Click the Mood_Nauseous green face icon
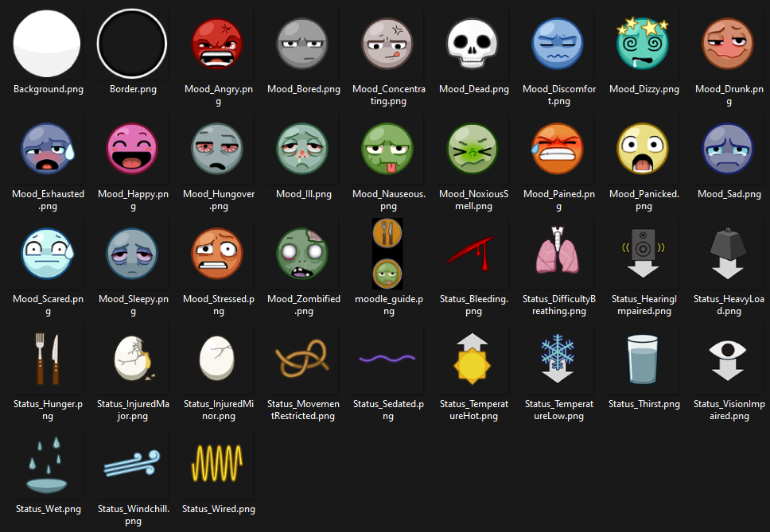Image resolution: width=770 pixels, height=532 pixels. (x=387, y=149)
